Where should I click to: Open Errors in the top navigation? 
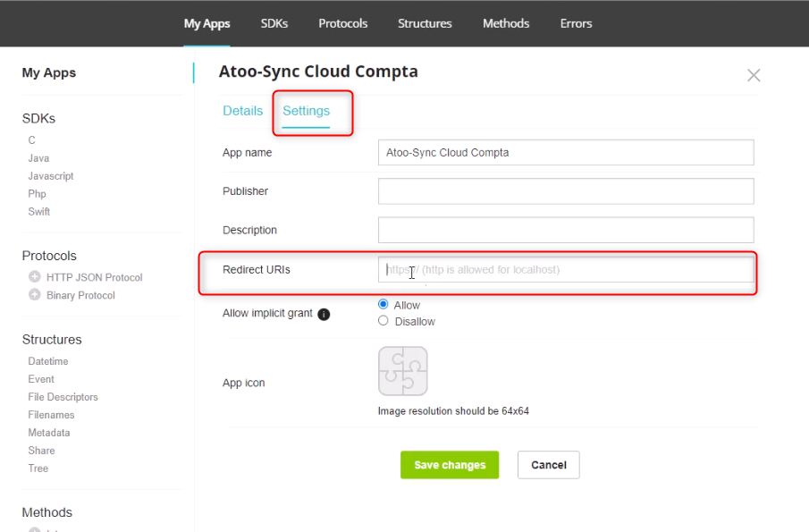click(577, 24)
